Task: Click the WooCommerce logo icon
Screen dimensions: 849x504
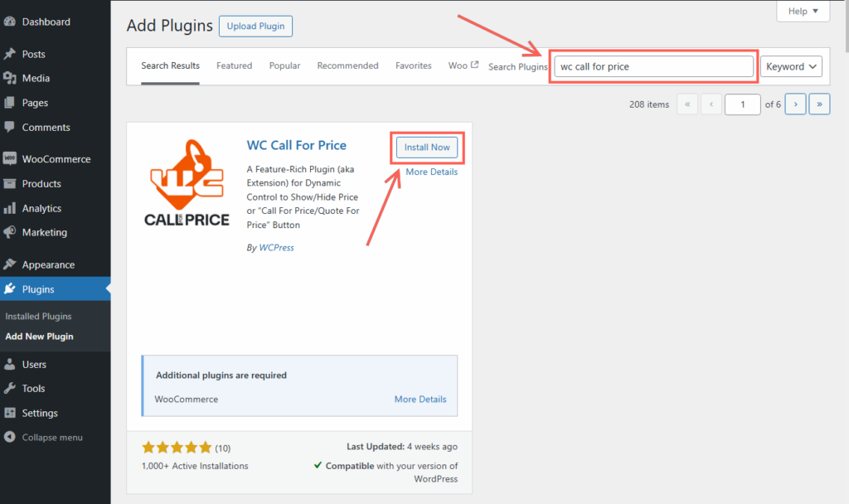Action: coord(10,158)
